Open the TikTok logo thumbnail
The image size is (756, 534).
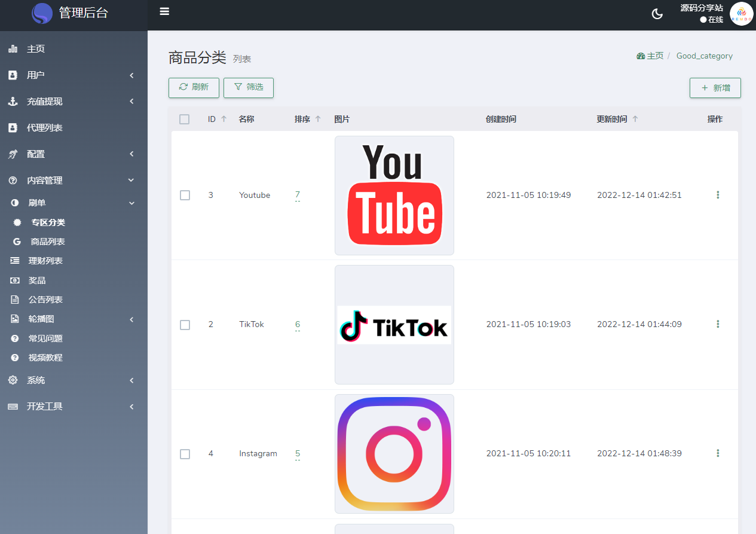pos(394,325)
